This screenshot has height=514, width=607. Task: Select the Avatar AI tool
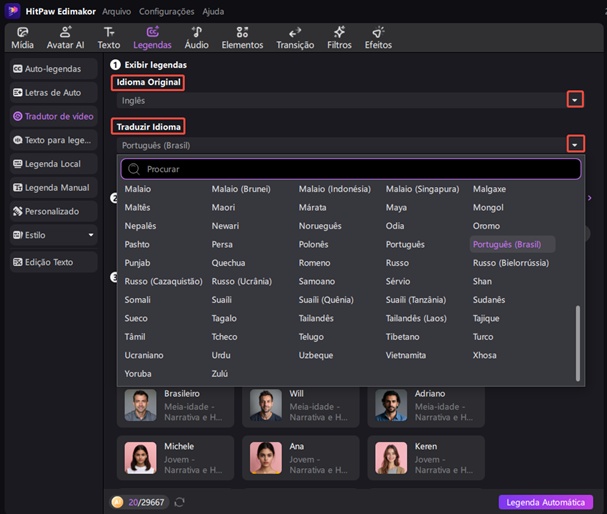[66, 38]
